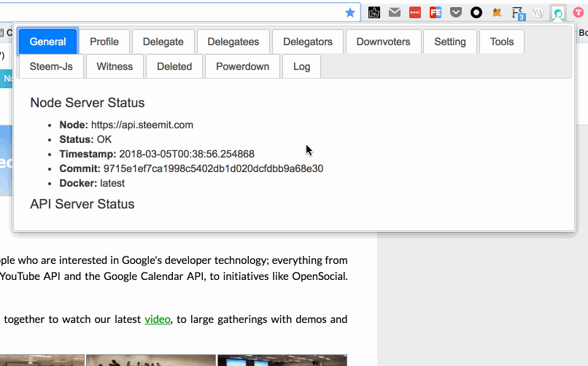Open the pink T extension icon

(x=579, y=12)
